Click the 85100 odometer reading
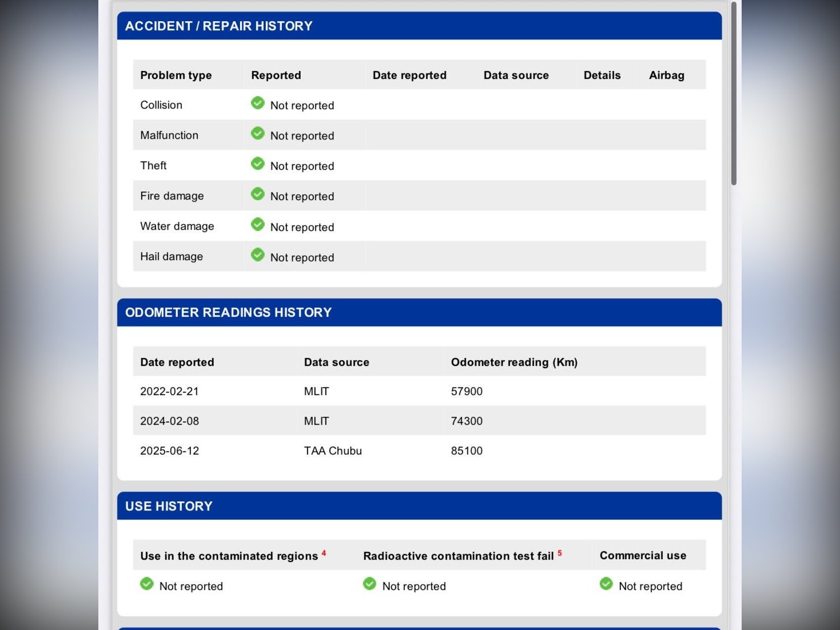The image size is (840, 630). point(467,451)
